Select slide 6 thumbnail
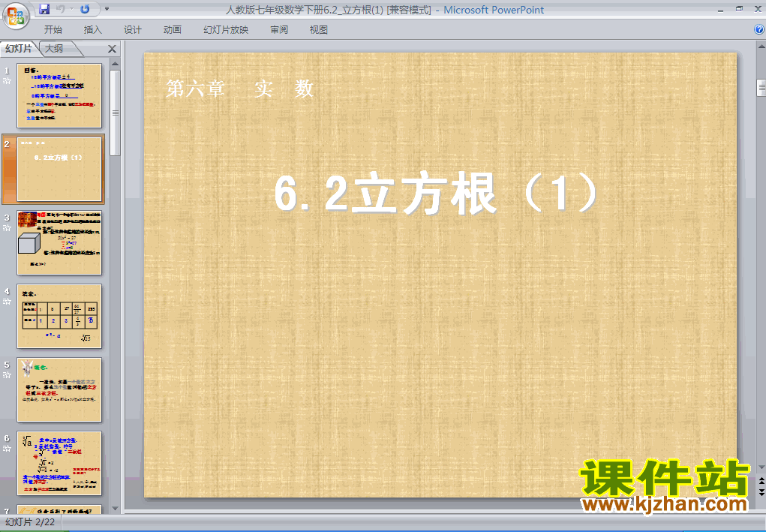Viewport: 766px width, 532px height. 59,463
